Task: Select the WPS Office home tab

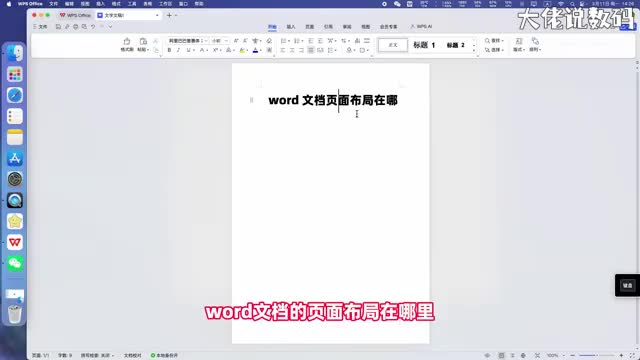Action: point(76,15)
